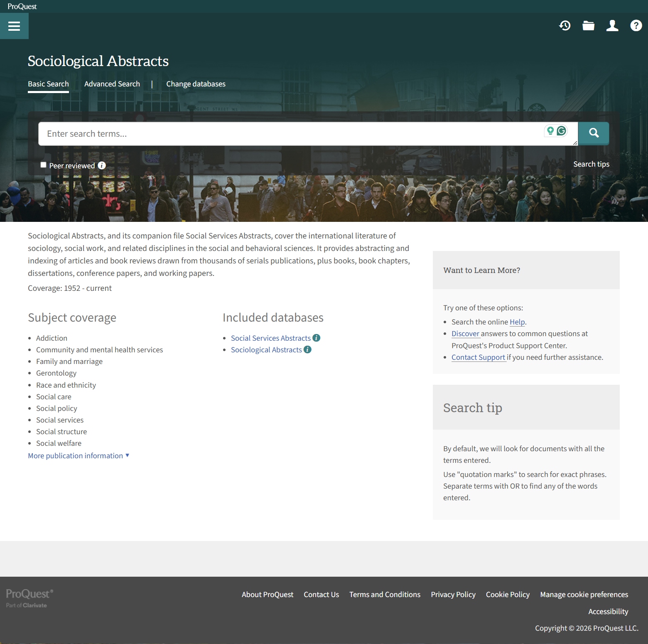Click the Social care item
This screenshot has height=644, width=648.
click(x=54, y=397)
